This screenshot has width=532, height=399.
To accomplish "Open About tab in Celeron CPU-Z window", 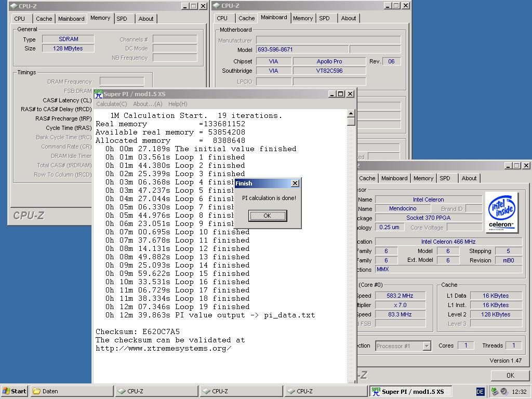I will point(469,178).
